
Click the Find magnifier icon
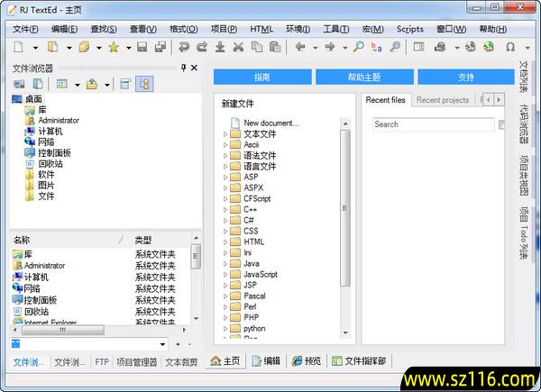(359, 47)
